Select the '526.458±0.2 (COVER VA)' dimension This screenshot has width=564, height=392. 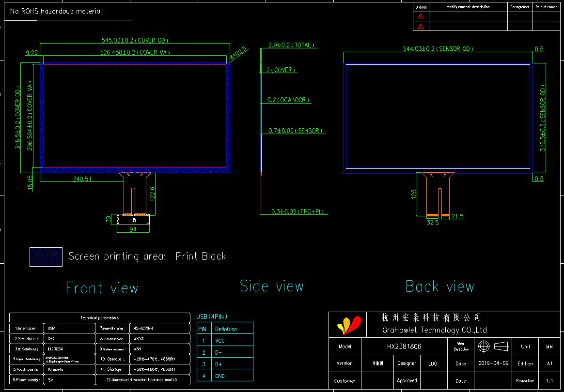click(135, 52)
